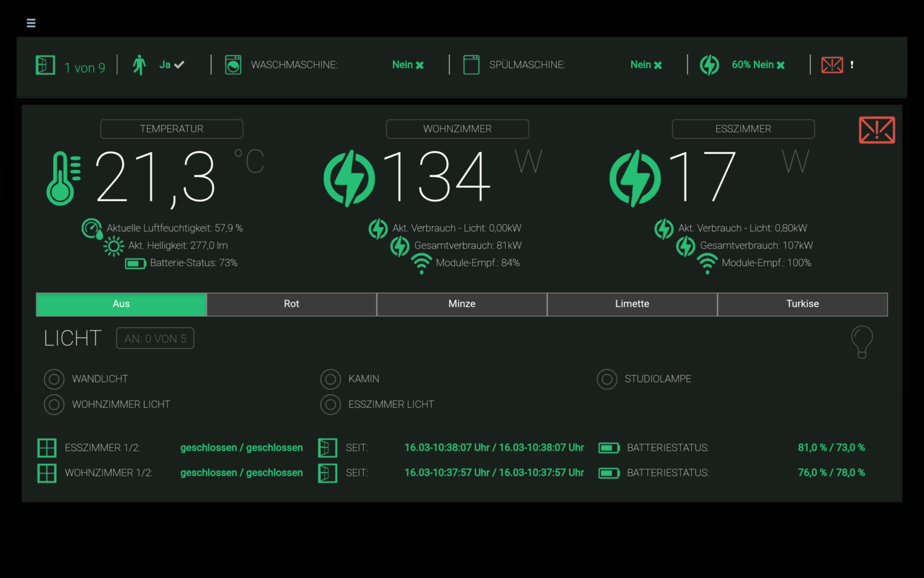Open the WOHNZIMMER section header
Viewport: 924px width, 578px height.
tap(457, 129)
